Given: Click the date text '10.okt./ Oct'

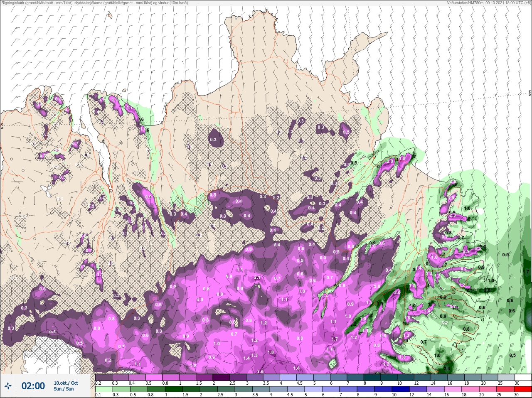Looking at the screenshot, I should point(66,383).
